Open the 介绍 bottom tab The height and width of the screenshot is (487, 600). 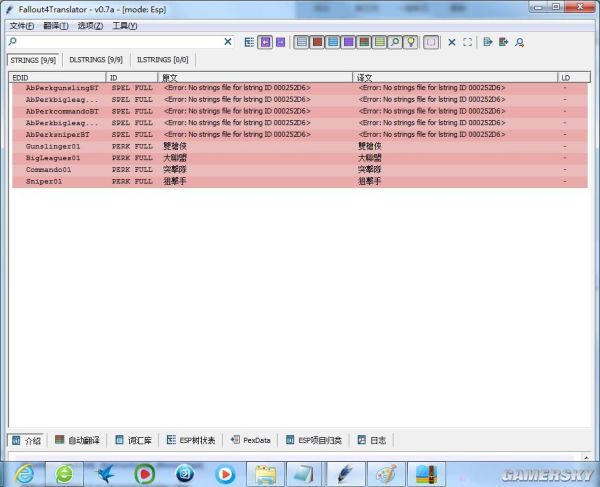pos(26,440)
